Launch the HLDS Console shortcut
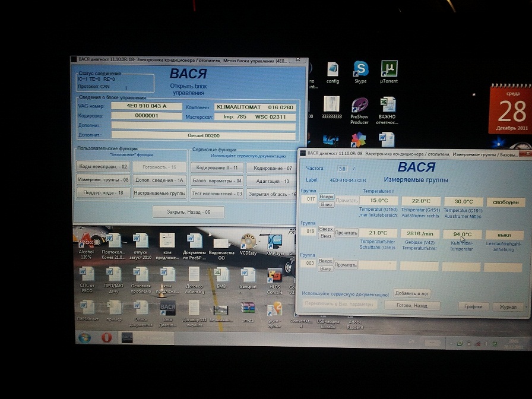Screen dimensions: 532x399 tap(274, 277)
